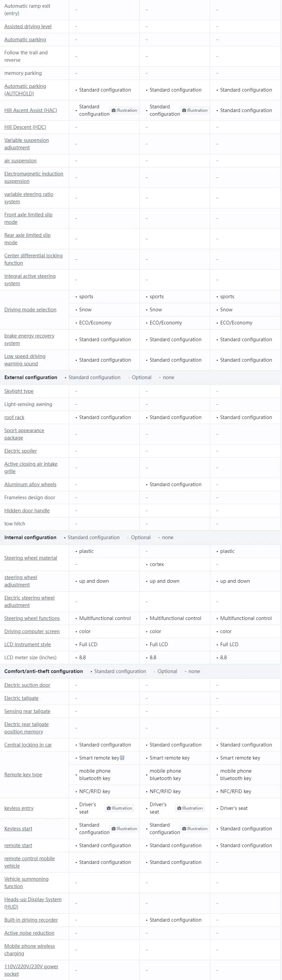The height and width of the screenshot is (980, 282).
Task: Click the Driving mode selection link
Action: [x=31, y=310]
